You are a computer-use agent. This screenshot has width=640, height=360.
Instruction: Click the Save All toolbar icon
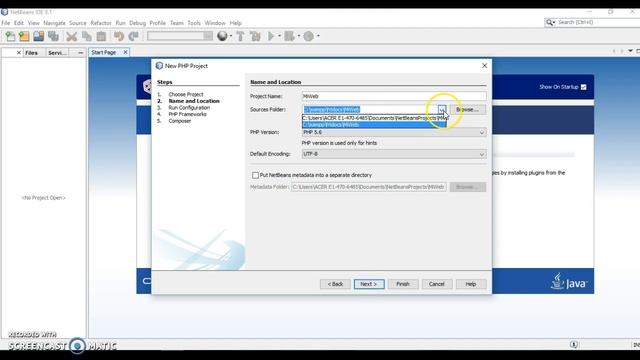53,36
